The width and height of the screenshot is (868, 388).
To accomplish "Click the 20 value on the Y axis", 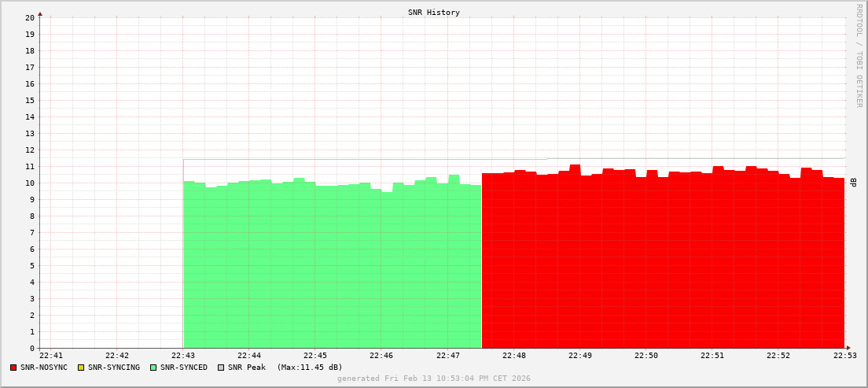I will pos(30,17).
